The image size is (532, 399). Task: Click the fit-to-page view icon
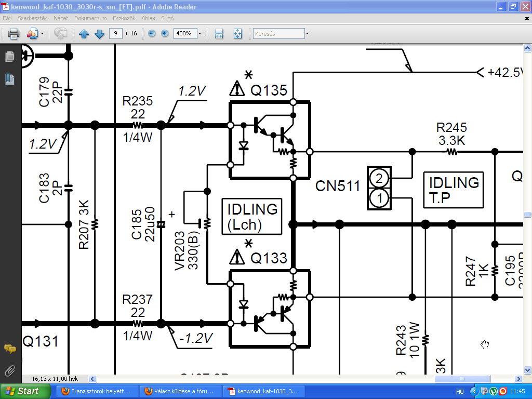tap(238, 34)
